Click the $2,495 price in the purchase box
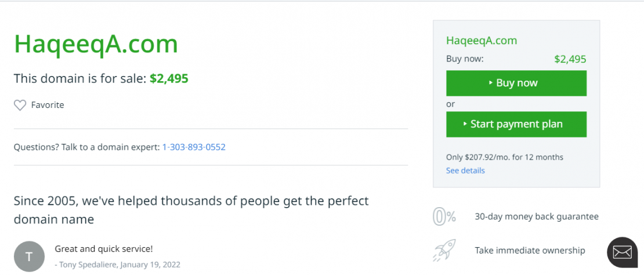The image size is (644, 275). (x=570, y=59)
